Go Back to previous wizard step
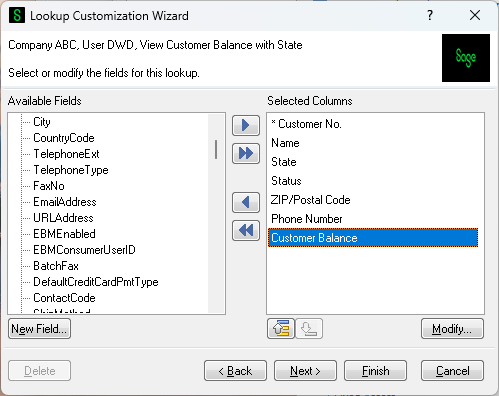This screenshot has height=396, width=499. (235, 370)
